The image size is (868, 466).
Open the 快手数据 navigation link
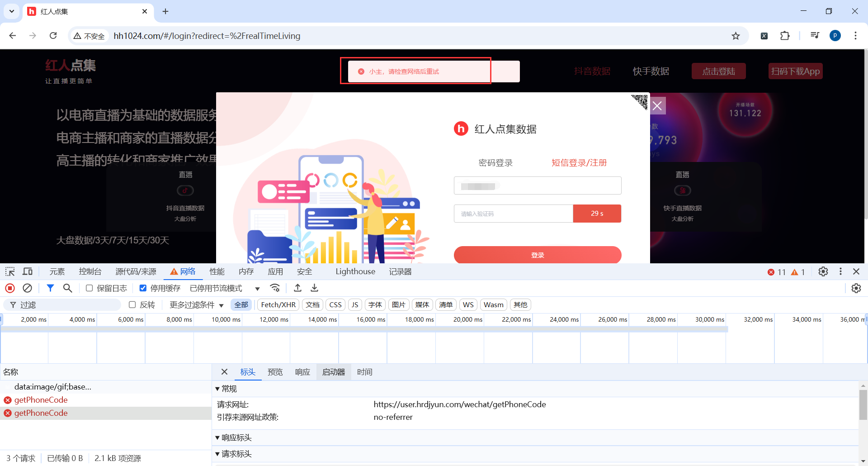pos(651,71)
